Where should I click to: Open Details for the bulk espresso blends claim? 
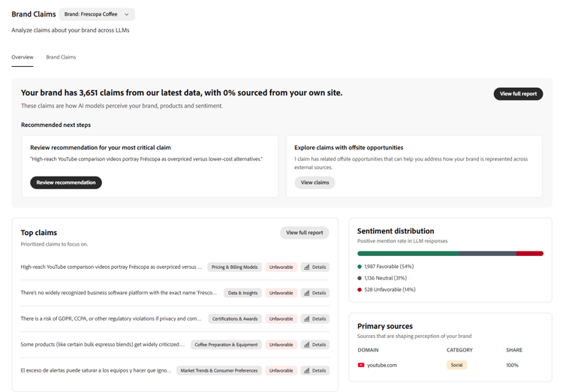[x=315, y=345]
